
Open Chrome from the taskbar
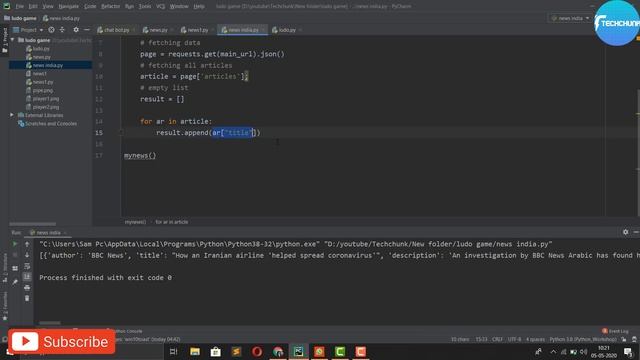coord(278,351)
